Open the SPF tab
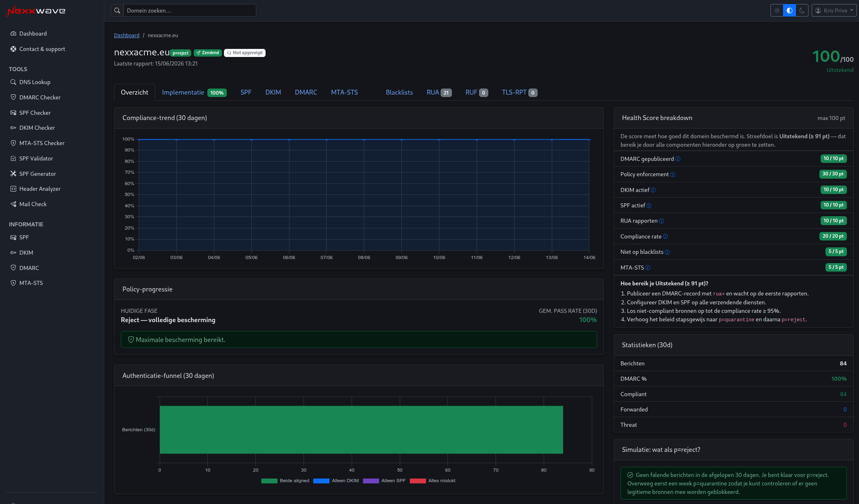 point(246,92)
